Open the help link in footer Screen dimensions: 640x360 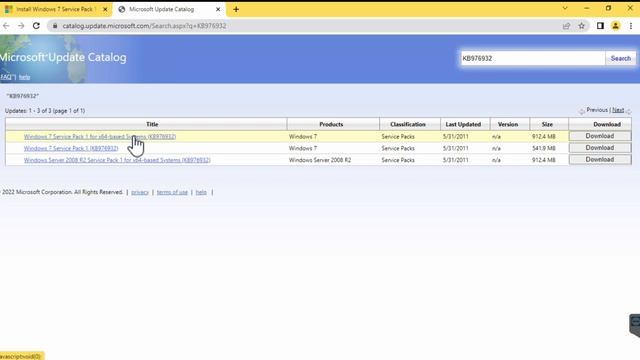201,192
